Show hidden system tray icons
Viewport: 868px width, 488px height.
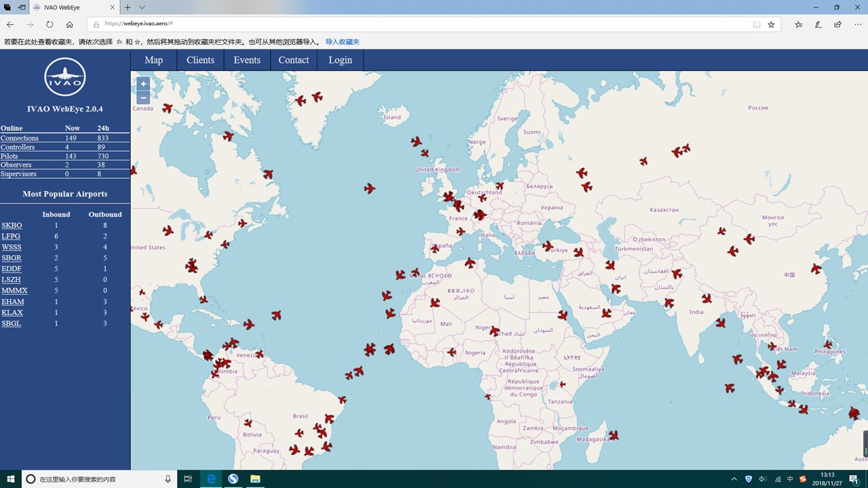coord(734,479)
